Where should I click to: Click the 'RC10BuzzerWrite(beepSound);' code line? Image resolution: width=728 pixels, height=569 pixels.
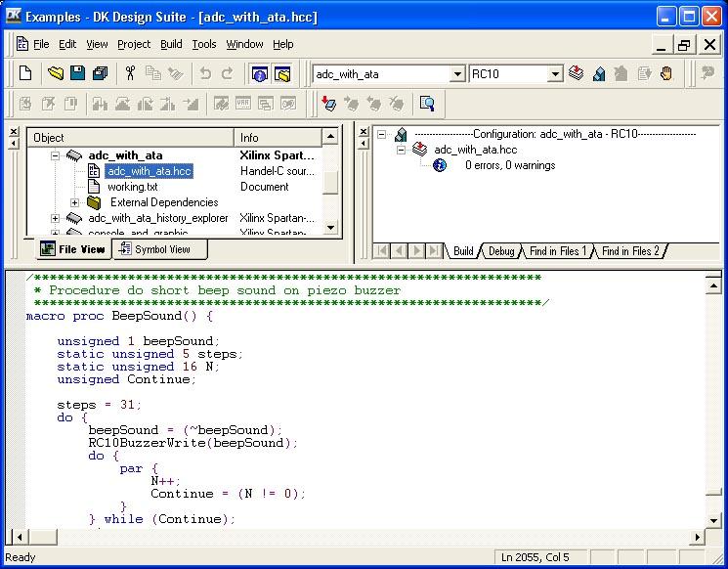(193, 443)
